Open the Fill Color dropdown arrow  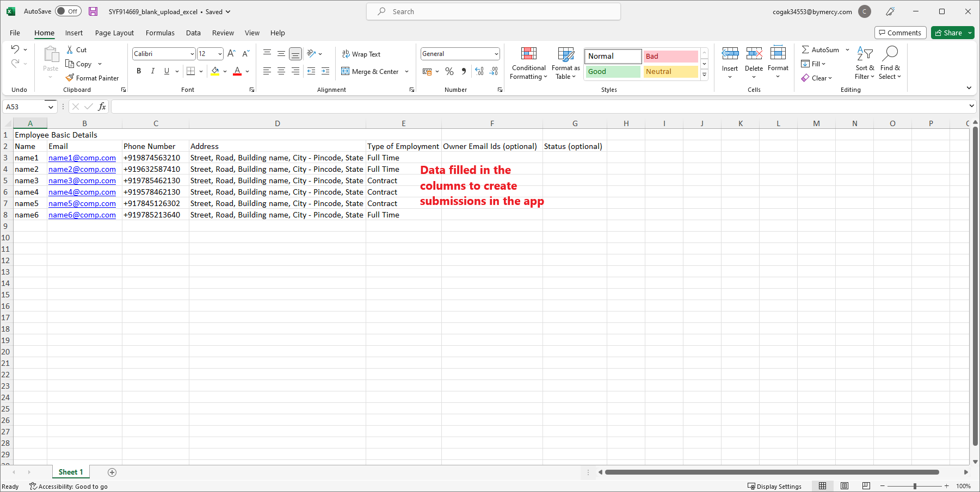pos(225,71)
